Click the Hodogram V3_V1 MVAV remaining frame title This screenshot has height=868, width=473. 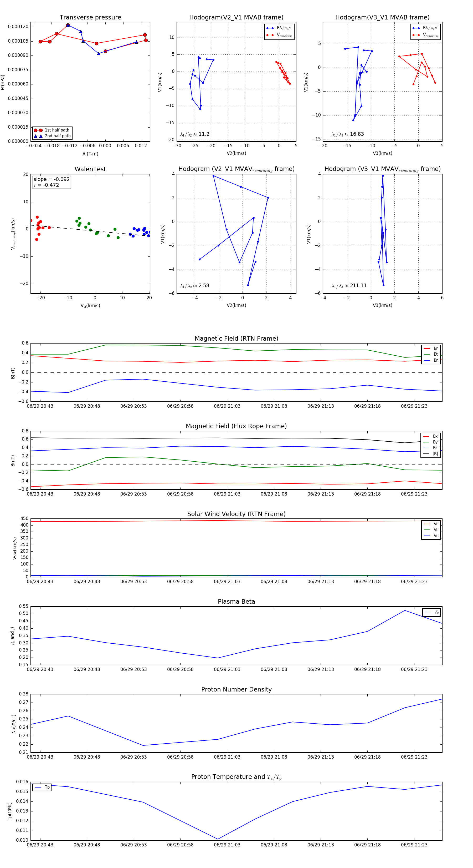382,169
